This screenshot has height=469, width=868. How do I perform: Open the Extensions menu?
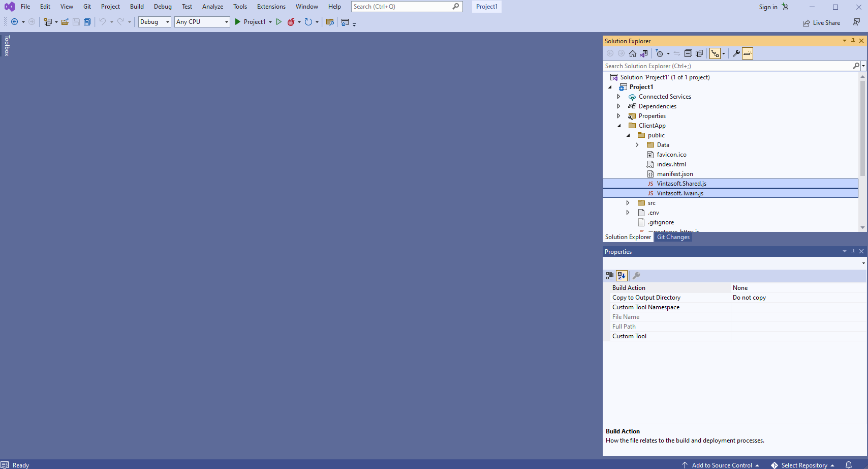tap(271, 7)
